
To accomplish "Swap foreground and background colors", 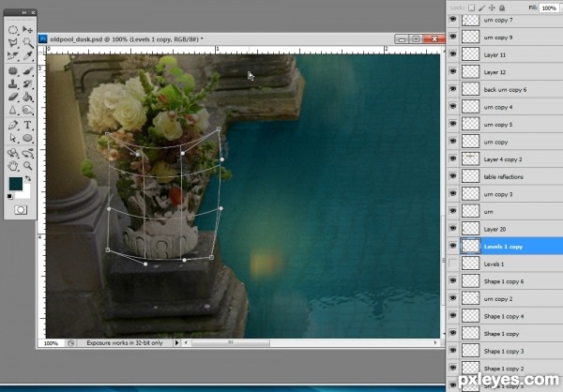I will pyautogui.click(x=28, y=178).
